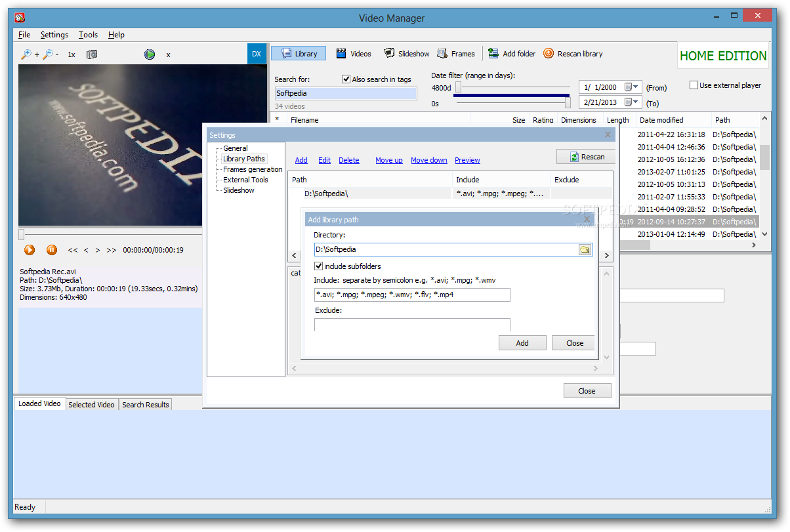Screen dimensions: 790x532
Task: Open the To date dropdown calendar
Action: click(x=631, y=102)
